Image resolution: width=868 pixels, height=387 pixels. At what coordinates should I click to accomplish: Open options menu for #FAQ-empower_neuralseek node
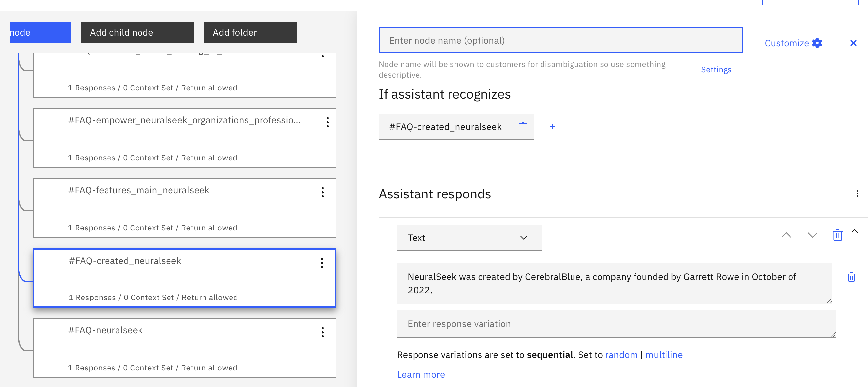pyautogui.click(x=327, y=122)
